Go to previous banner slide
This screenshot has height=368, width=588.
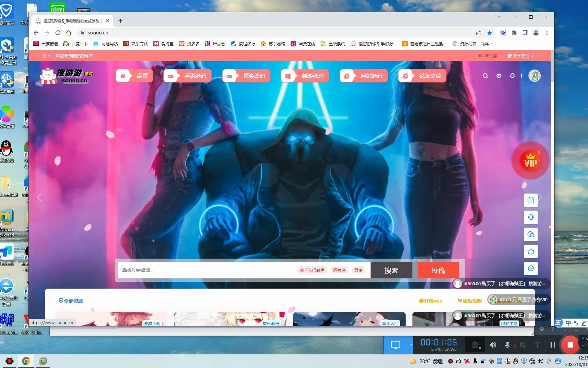coord(39,197)
